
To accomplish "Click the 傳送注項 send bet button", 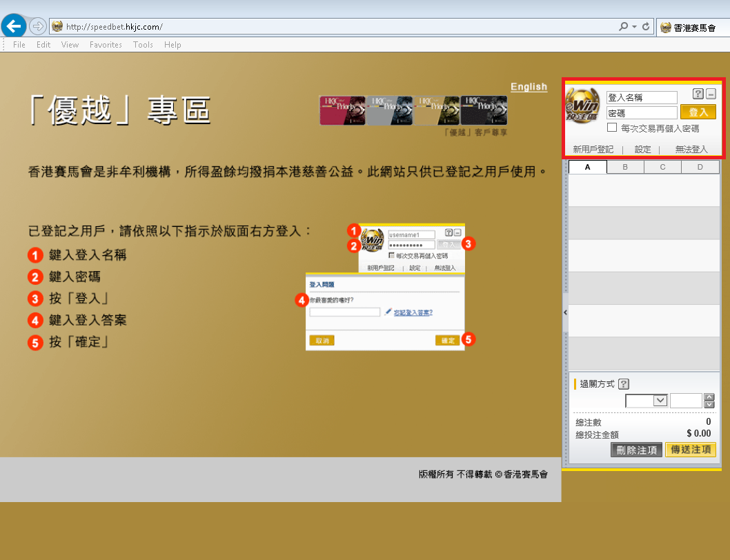I will pyautogui.click(x=690, y=450).
